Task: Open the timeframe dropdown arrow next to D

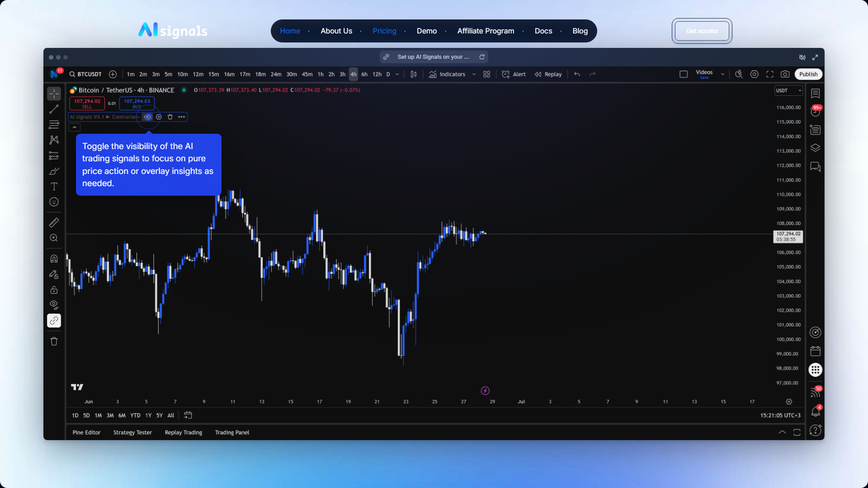Action: tap(397, 74)
